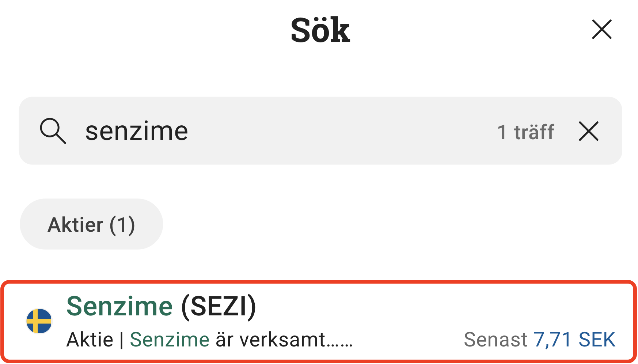Close the Sök search dialog
This screenshot has width=638, height=364.
click(601, 29)
